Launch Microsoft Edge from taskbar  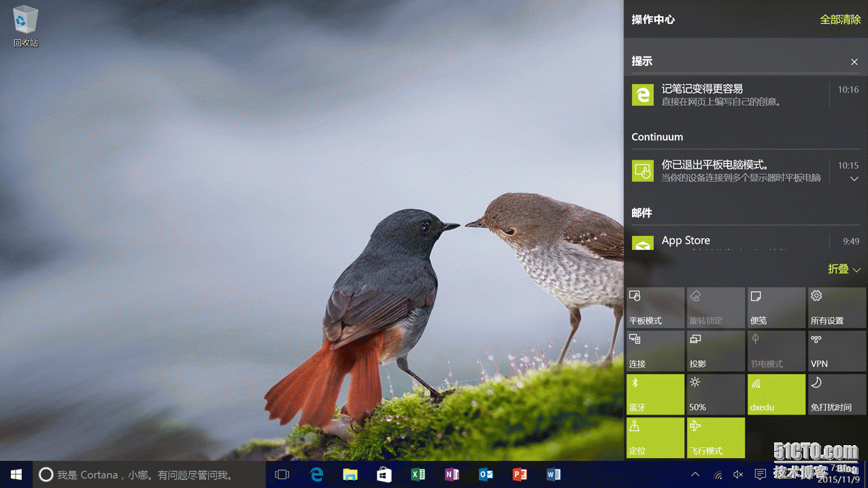[316, 474]
